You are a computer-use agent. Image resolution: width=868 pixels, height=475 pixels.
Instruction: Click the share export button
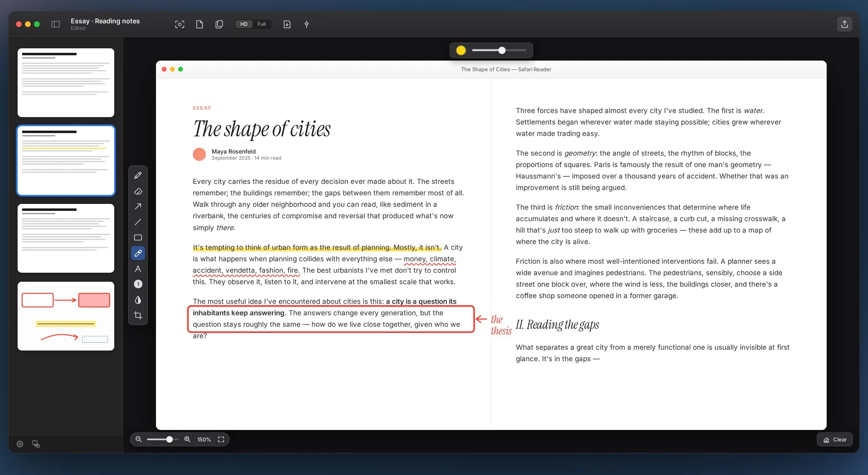coord(844,24)
